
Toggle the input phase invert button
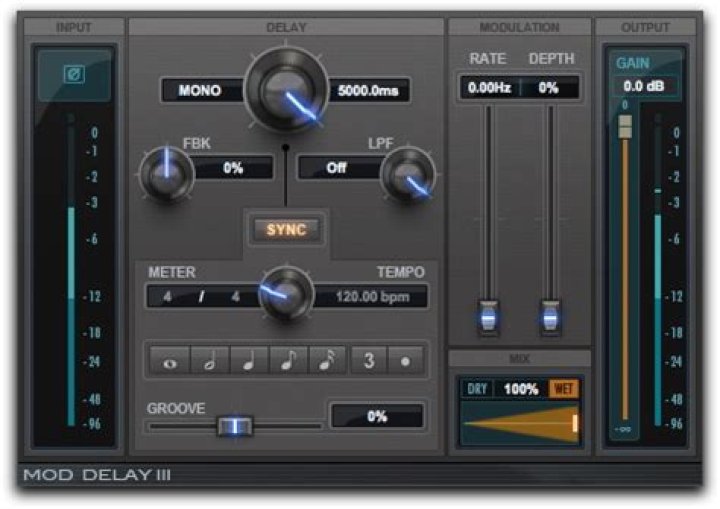74,74
